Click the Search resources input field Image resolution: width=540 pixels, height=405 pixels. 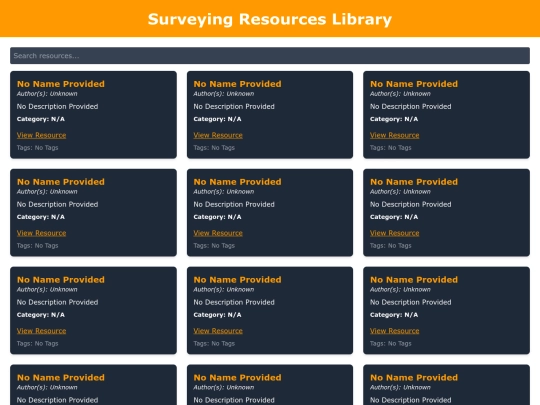(270, 55)
